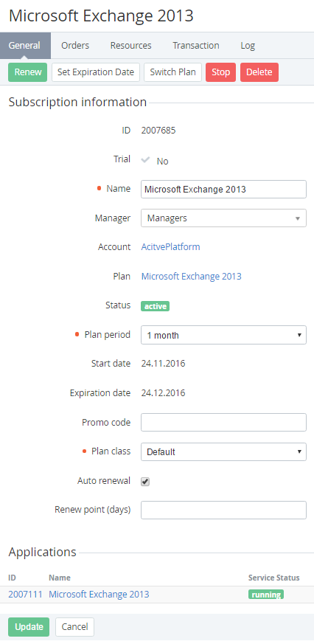Click the Trial checkmark icon

tap(145, 160)
